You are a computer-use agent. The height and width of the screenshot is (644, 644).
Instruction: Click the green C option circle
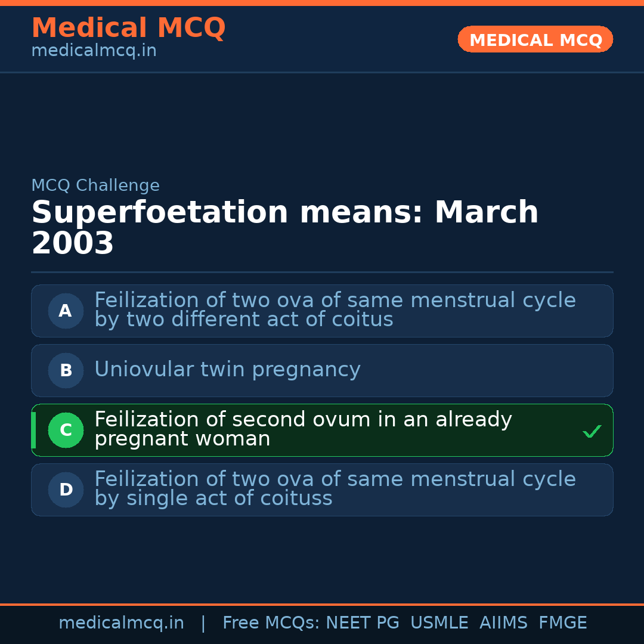point(66,430)
